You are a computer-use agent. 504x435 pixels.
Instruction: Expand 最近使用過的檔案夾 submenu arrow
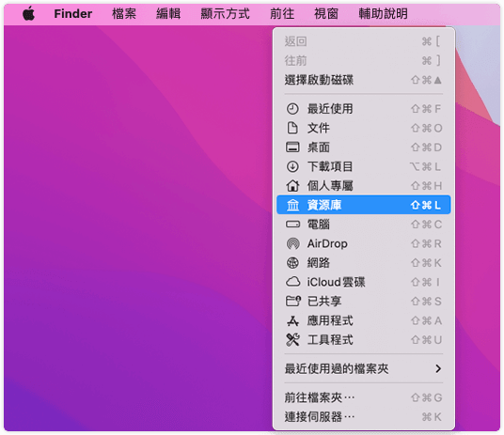[x=438, y=368]
